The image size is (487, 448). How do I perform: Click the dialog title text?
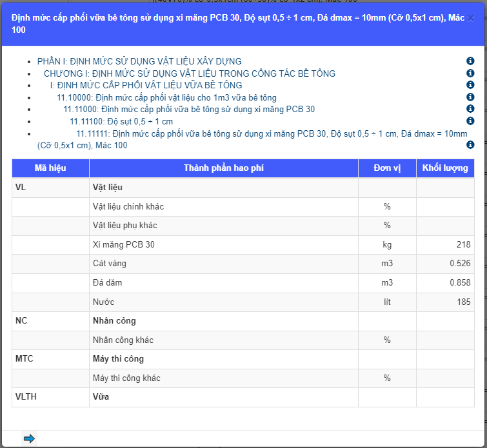point(238,24)
